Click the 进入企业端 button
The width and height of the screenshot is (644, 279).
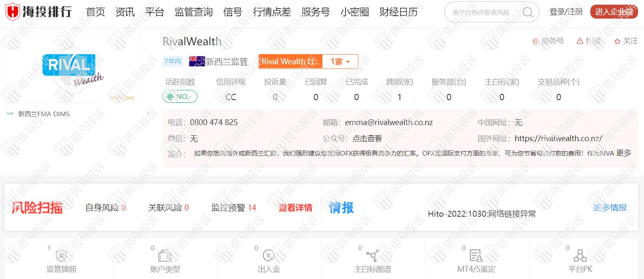(x=614, y=12)
